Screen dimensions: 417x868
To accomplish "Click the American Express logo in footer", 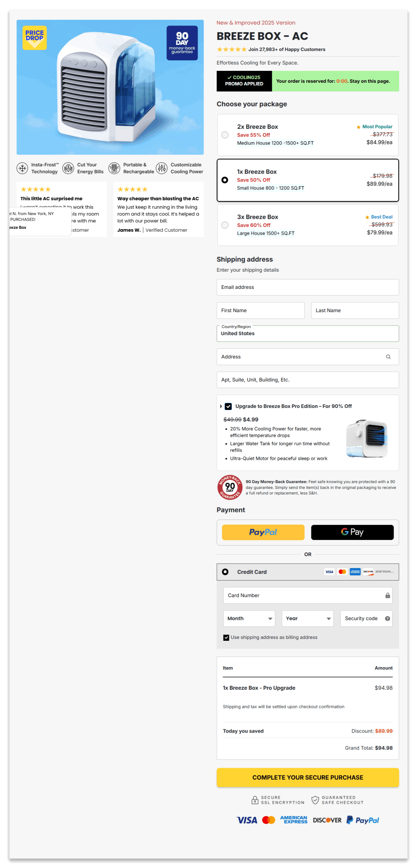I will point(294,820).
